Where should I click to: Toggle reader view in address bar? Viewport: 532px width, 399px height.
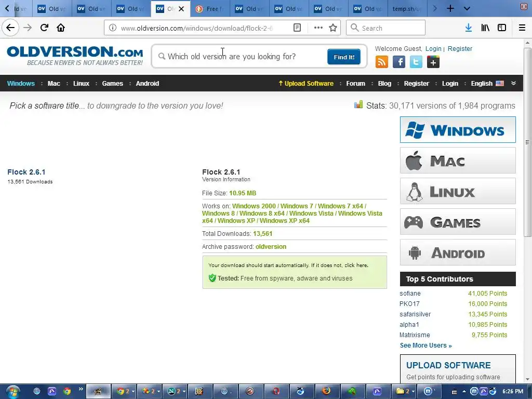[x=297, y=28]
